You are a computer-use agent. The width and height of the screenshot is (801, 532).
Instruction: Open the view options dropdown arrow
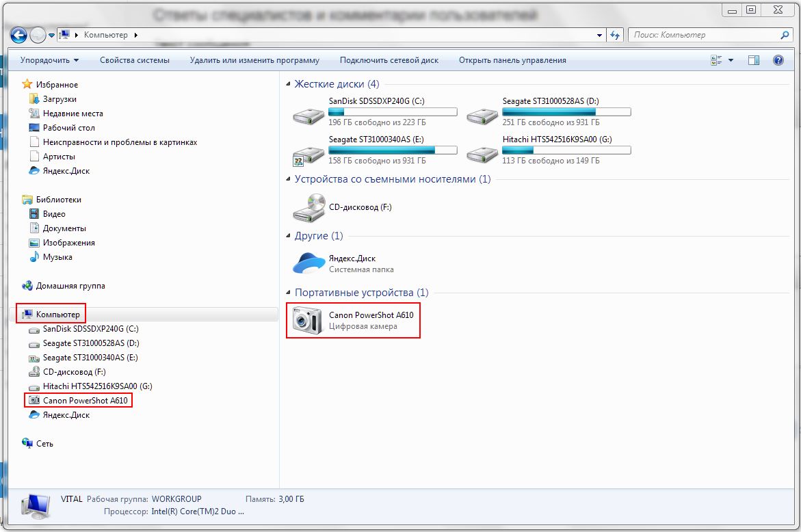731,60
